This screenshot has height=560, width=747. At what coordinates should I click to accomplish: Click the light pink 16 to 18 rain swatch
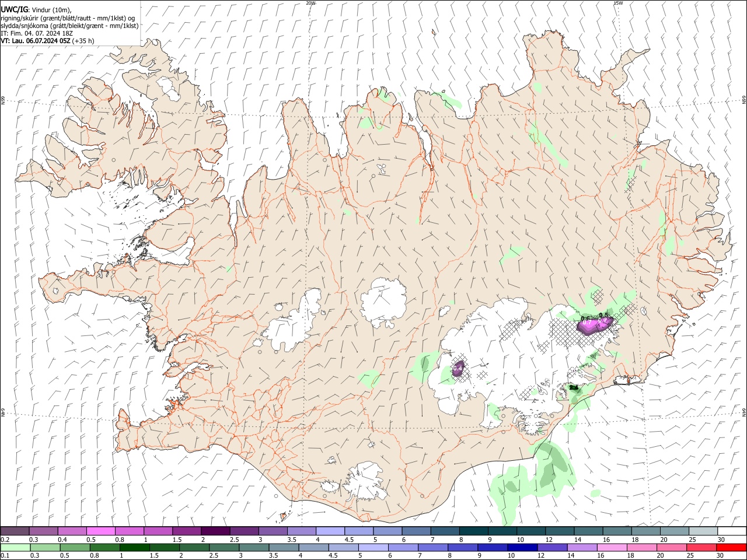[612, 547]
